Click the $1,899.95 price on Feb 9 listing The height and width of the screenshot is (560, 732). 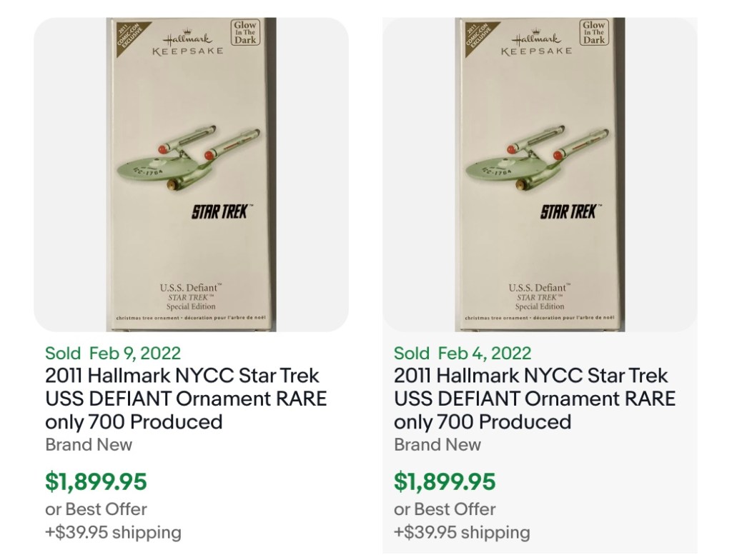click(x=96, y=481)
